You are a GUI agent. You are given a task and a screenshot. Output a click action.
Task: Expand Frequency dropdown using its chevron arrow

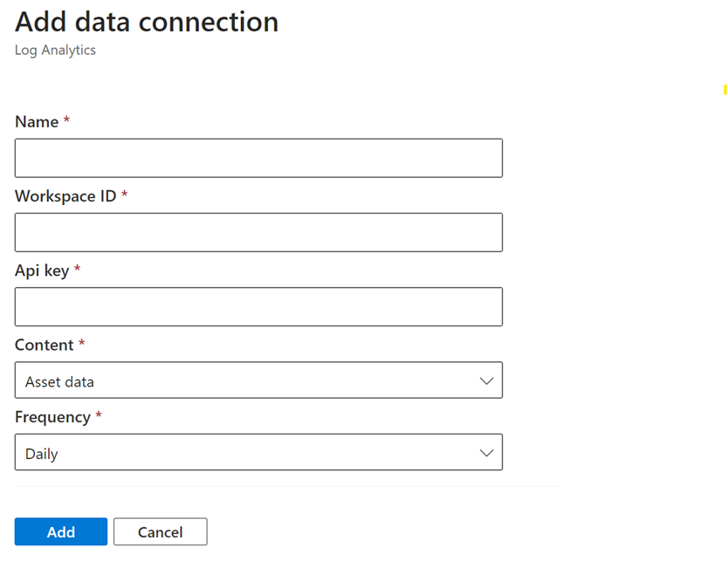point(486,453)
